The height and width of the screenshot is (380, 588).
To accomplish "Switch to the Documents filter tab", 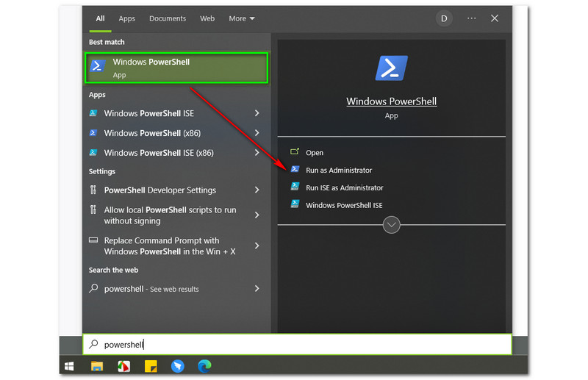I will point(168,18).
